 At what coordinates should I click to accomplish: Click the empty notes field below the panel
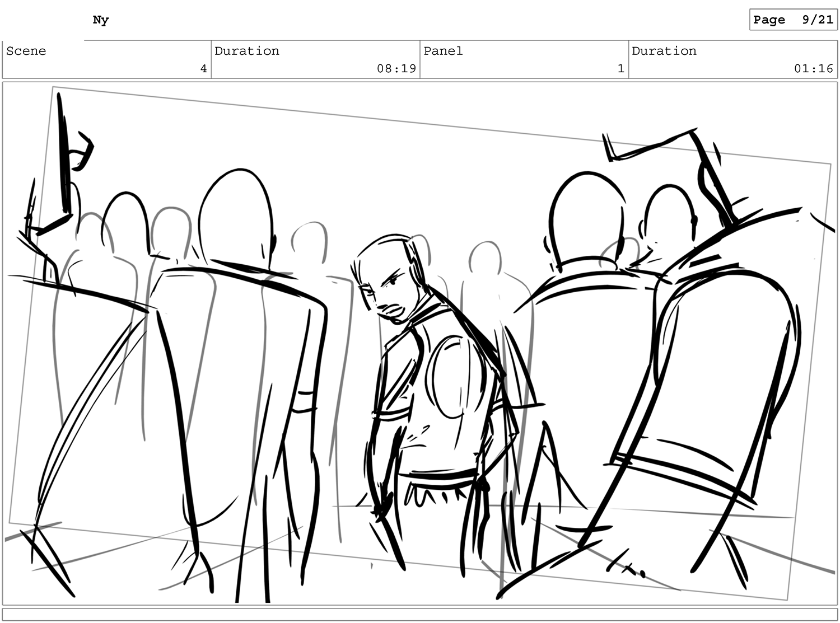coord(419,615)
